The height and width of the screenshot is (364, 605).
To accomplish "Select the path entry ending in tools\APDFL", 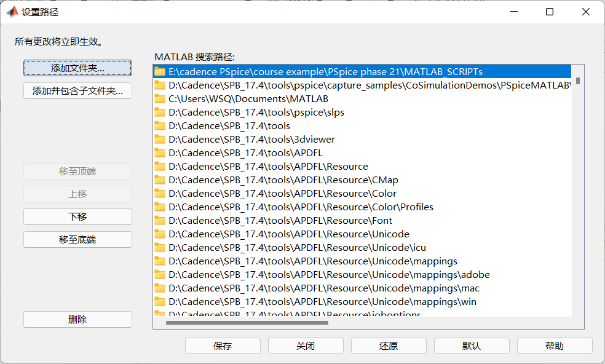I will click(x=362, y=153).
